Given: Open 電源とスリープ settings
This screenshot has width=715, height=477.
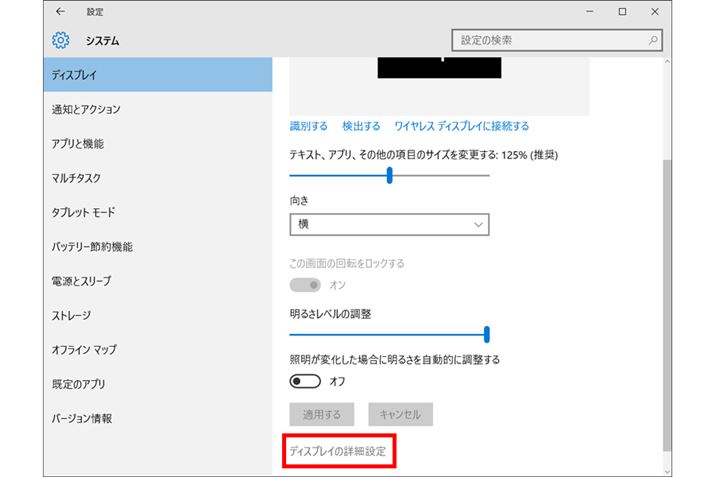Looking at the screenshot, I should [158, 281].
